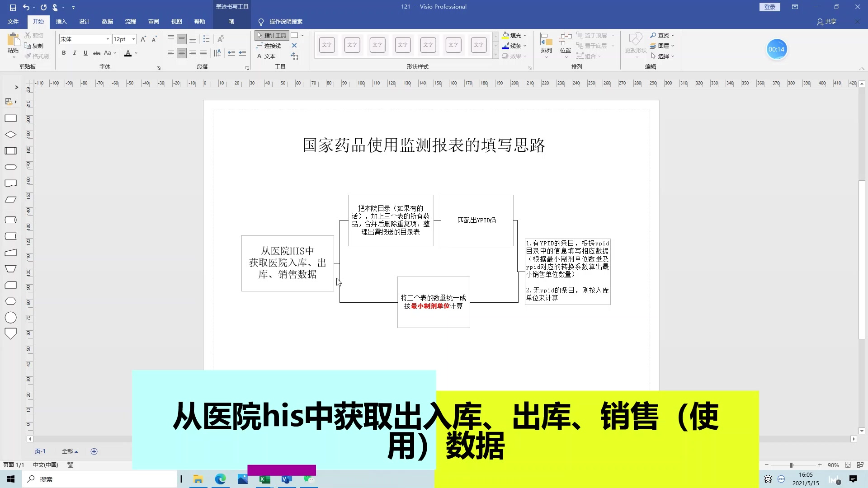Click the Redo icon in title bar
This screenshot has height=488, width=868.
pyautogui.click(x=43, y=7)
